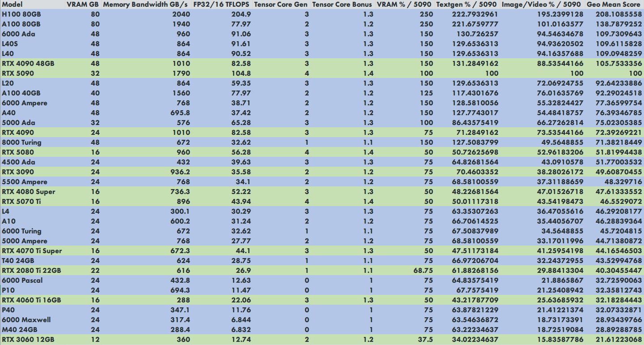Select the 138.7879252 geo mean score
644x345 pixels.
click(x=619, y=24)
